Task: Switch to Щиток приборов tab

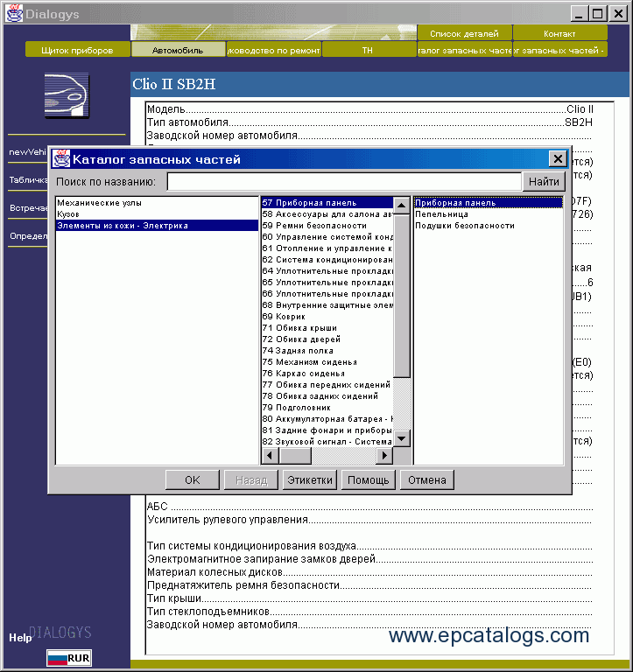Action: pyautogui.click(x=78, y=50)
